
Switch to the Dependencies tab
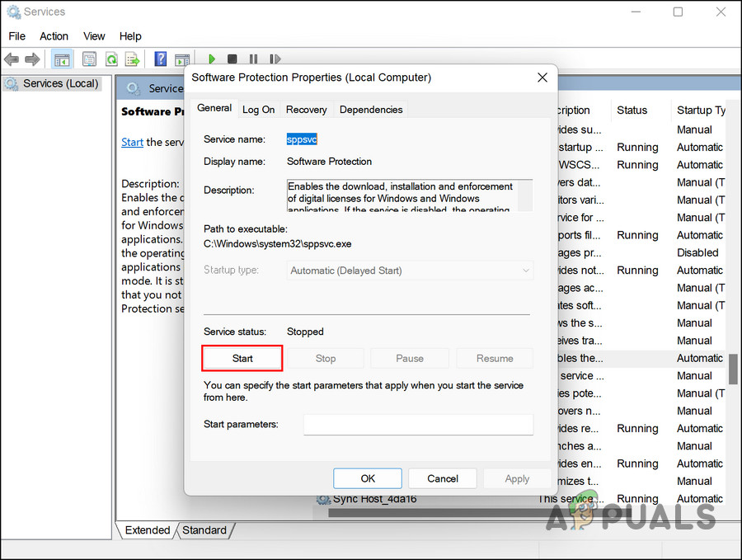[371, 110]
